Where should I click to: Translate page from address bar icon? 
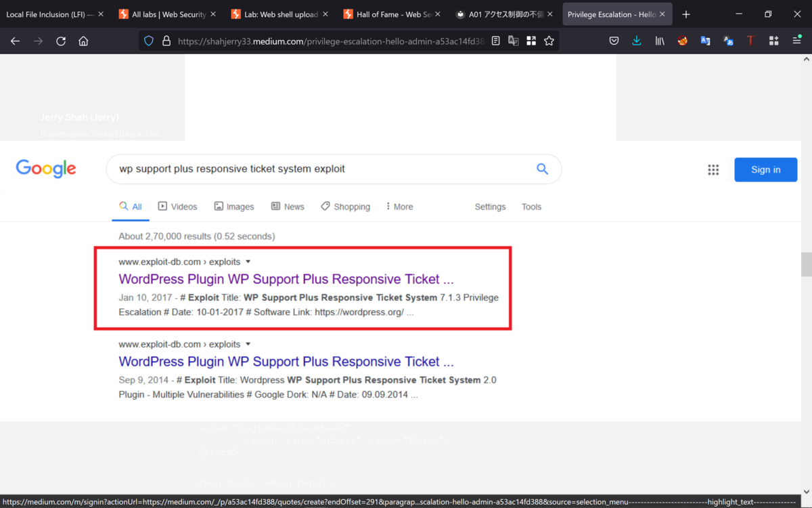(514, 41)
